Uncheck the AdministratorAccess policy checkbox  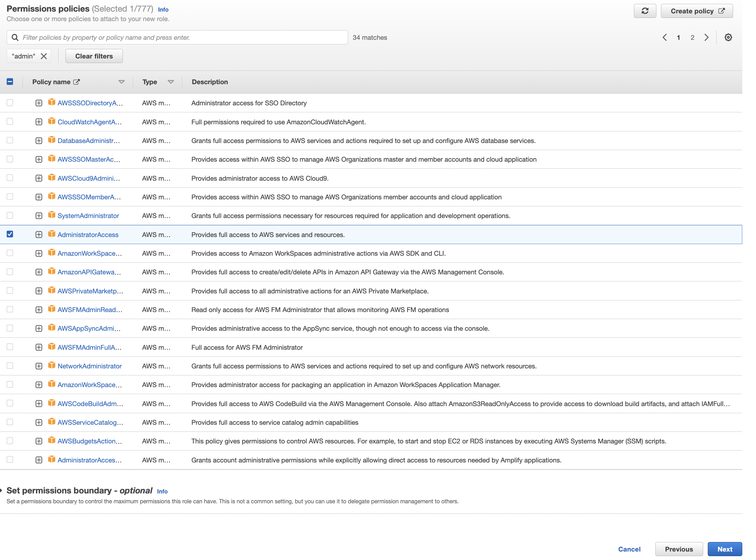[10, 234]
